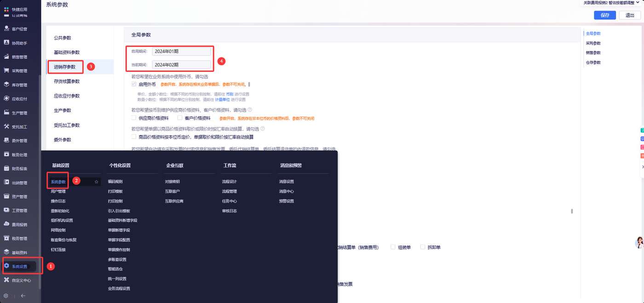Select 存货核算参数 in the left parameter list
Image resolution: width=644 pixels, height=303 pixels.
[67, 82]
